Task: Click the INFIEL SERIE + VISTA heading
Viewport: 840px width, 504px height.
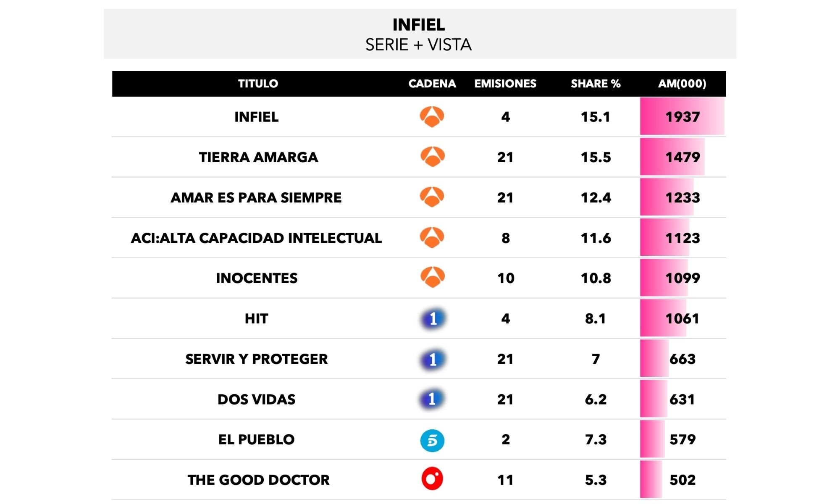Action: click(x=419, y=34)
